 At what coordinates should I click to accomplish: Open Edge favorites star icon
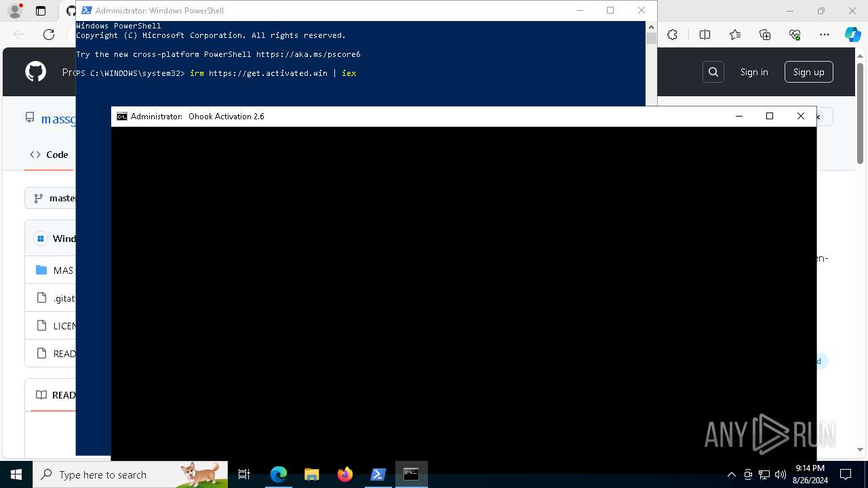[735, 35]
